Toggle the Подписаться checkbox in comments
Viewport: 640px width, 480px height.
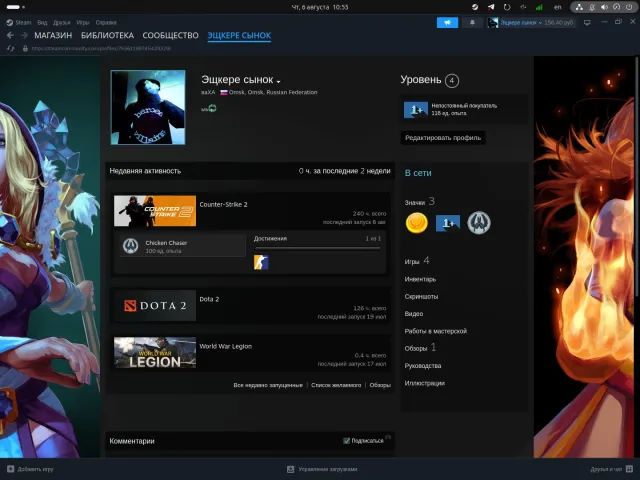[x=347, y=441]
